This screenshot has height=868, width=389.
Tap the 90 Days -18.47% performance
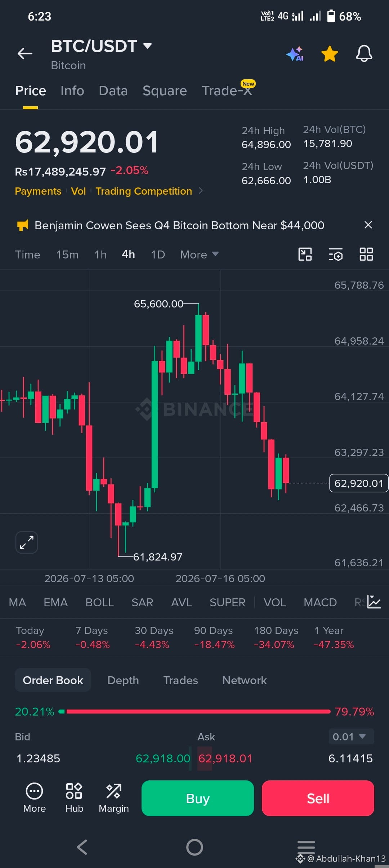(x=214, y=637)
